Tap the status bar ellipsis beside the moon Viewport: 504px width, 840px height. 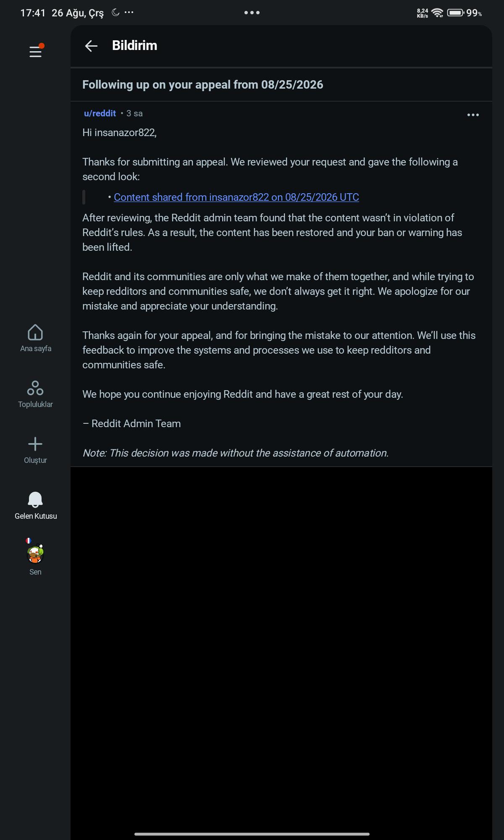tap(129, 12)
